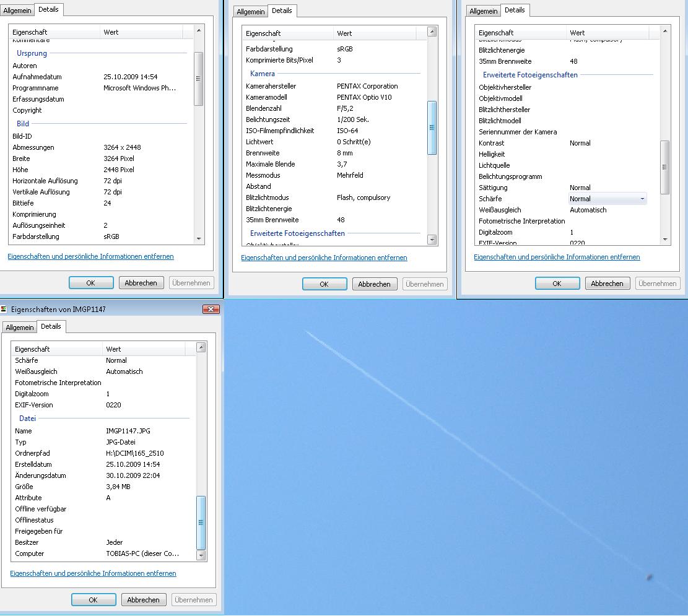Viewport: 688px width, 616px height.
Task: Select the Copyright row
Action: pos(102,111)
